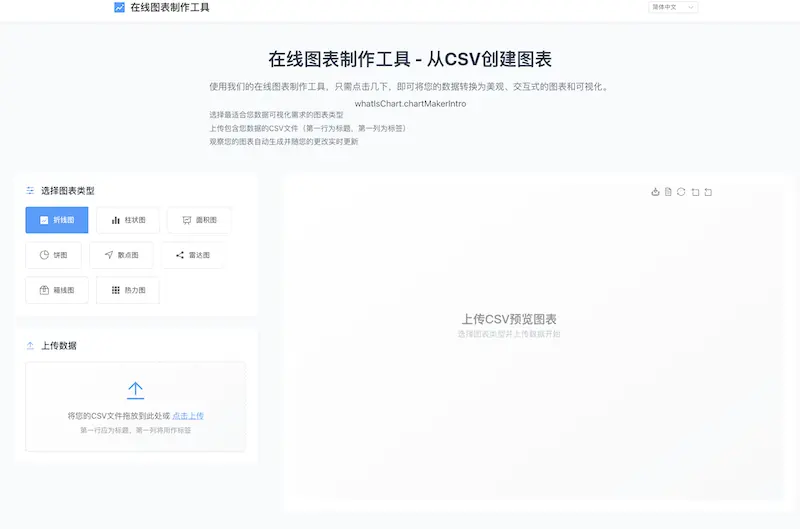Open the data view document icon
This screenshot has width=800, height=529.
click(x=668, y=192)
